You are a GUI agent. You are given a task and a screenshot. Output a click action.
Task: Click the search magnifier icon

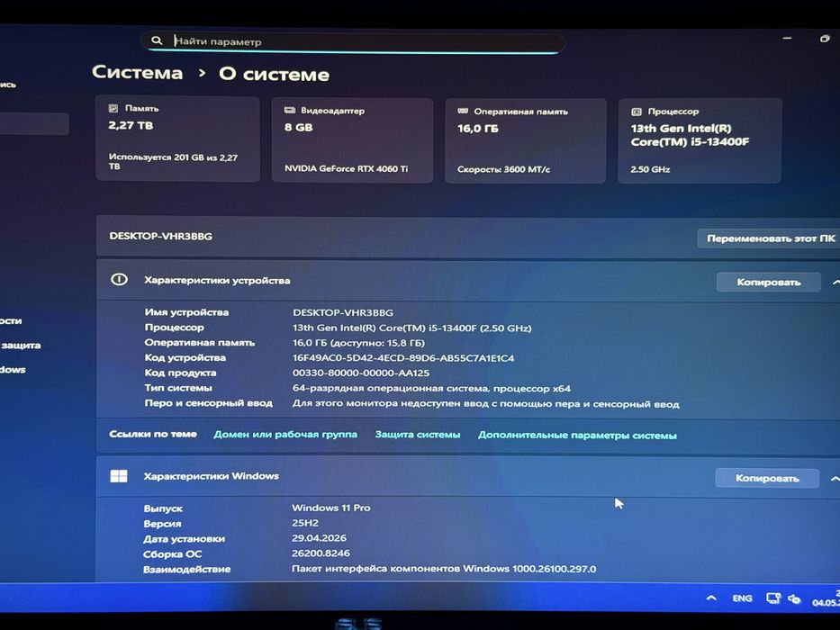[x=157, y=40]
